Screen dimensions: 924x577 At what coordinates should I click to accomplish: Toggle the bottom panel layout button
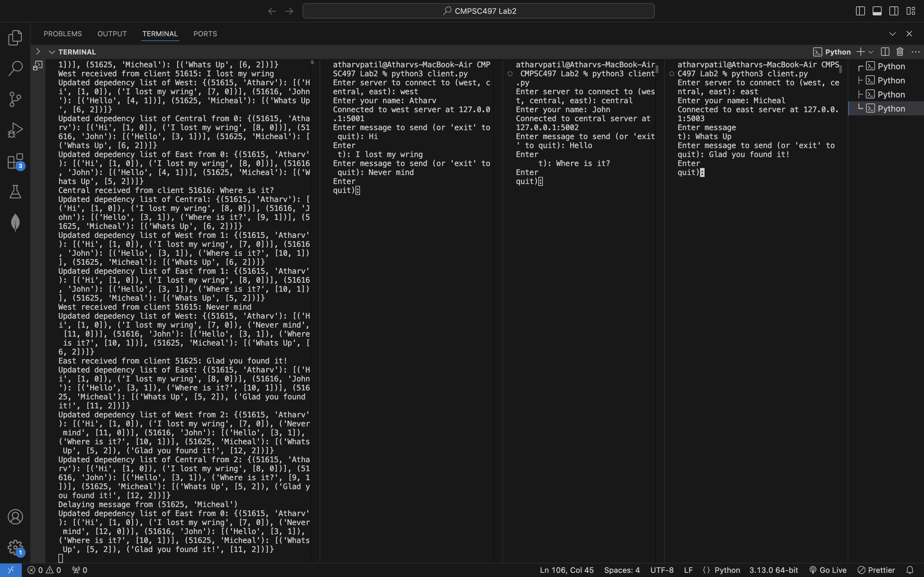tap(877, 11)
